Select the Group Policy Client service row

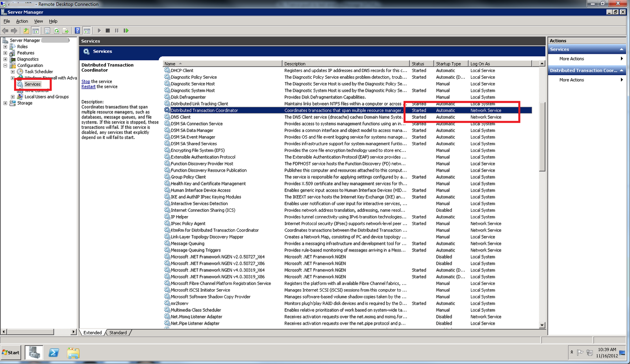tap(348, 177)
